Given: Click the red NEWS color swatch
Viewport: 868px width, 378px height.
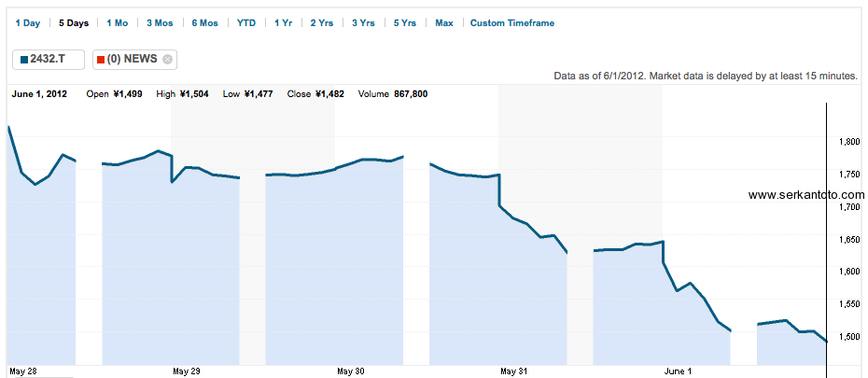Looking at the screenshot, I should pos(101,60).
